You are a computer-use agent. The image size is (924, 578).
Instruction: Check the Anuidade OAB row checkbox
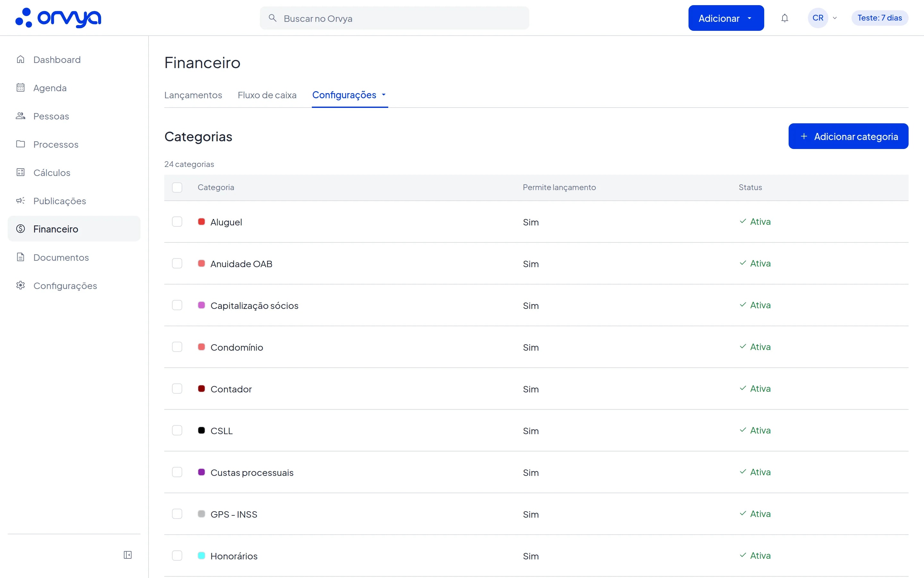tap(177, 263)
